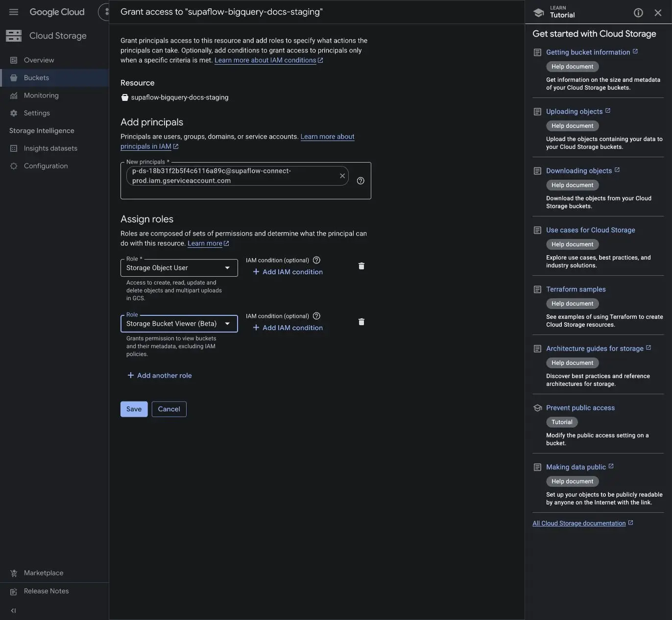Open the Storage Bucket Viewer (Beta) role dropdown
The image size is (672, 620).
pos(179,324)
